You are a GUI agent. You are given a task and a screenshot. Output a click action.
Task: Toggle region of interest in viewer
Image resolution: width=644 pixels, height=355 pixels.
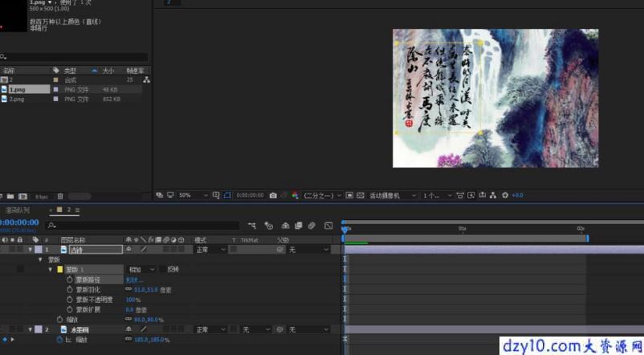349,195
